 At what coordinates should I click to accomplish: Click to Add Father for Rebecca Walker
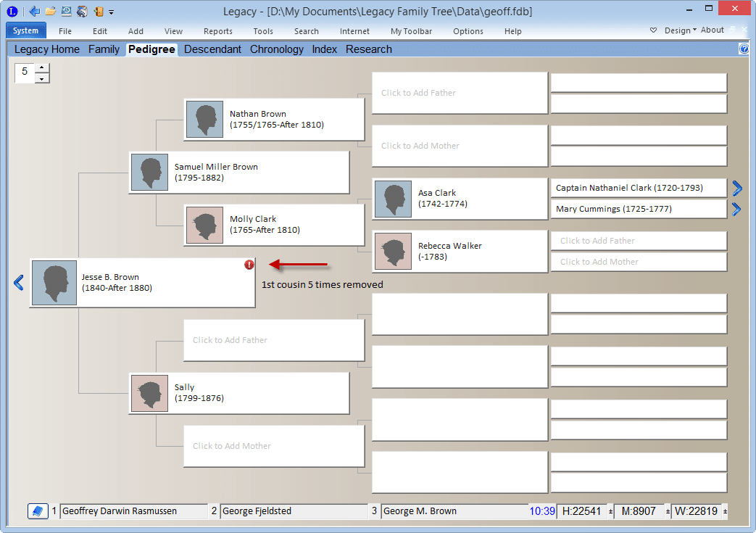coord(639,241)
